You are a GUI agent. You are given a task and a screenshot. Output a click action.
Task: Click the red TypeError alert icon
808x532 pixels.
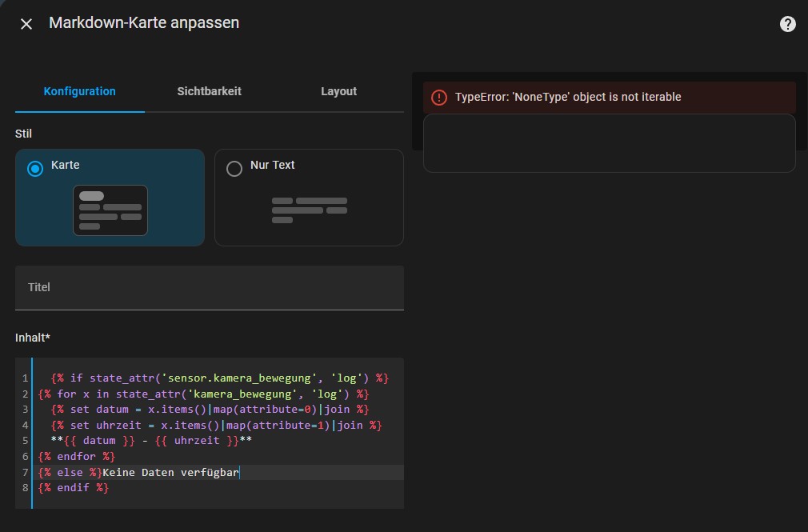pos(439,98)
